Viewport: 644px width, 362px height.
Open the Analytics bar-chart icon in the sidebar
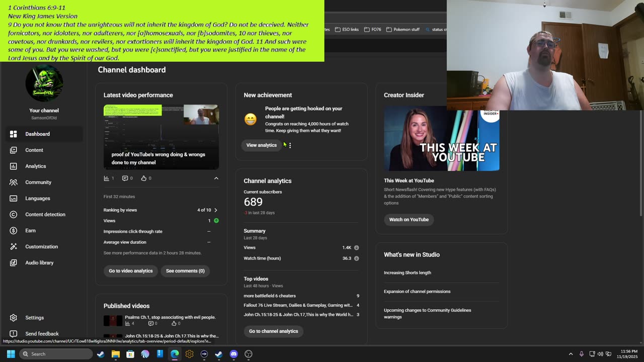click(x=14, y=166)
